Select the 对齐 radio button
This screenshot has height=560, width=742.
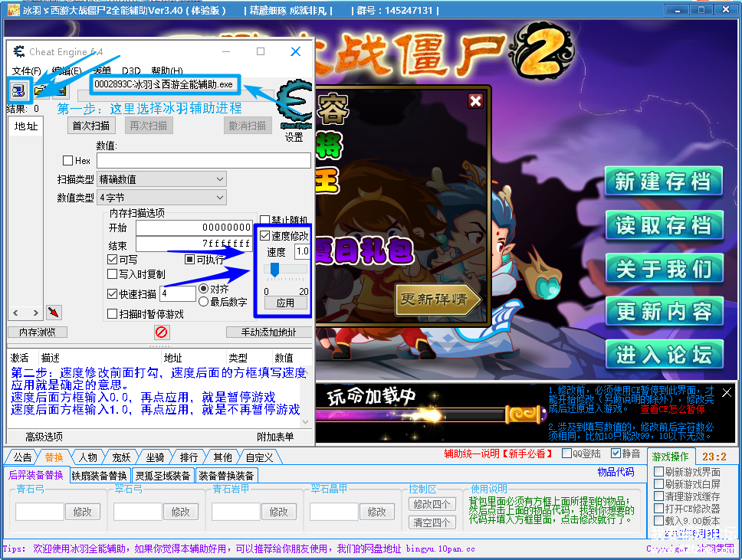coord(203,288)
